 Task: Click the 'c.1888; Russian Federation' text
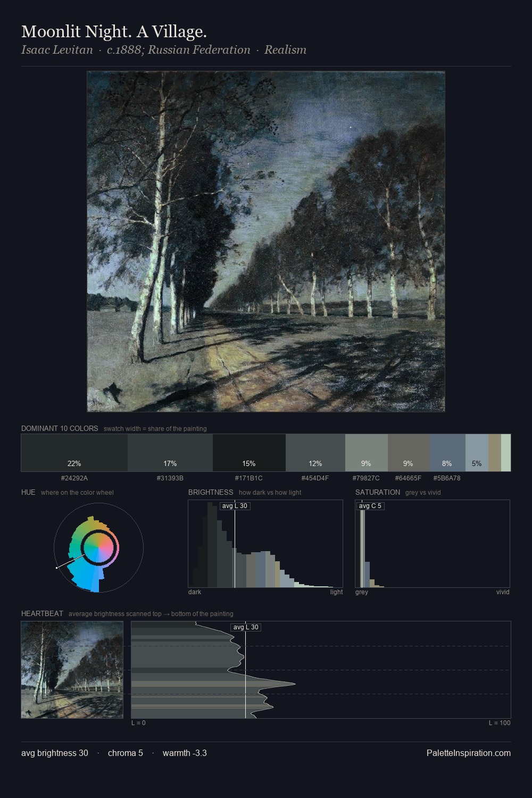(x=178, y=50)
